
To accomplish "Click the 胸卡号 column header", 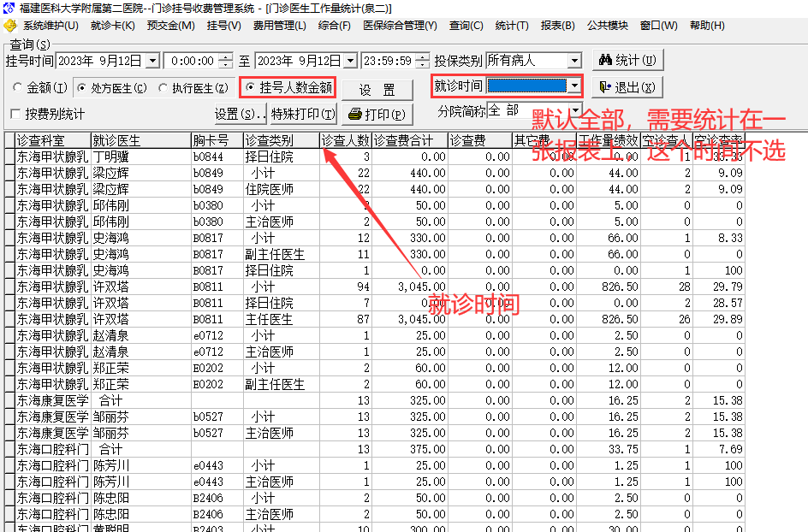I will coord(217,140).
